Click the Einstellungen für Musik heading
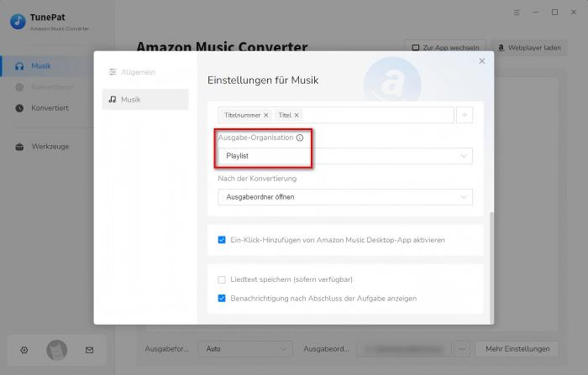588x375 pixels. 263,81
